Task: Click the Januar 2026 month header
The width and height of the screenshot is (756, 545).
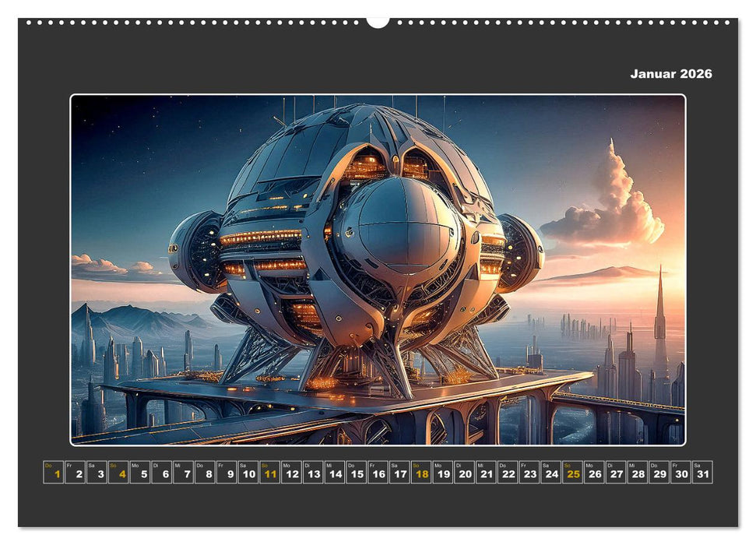Action: pos(670,74)
